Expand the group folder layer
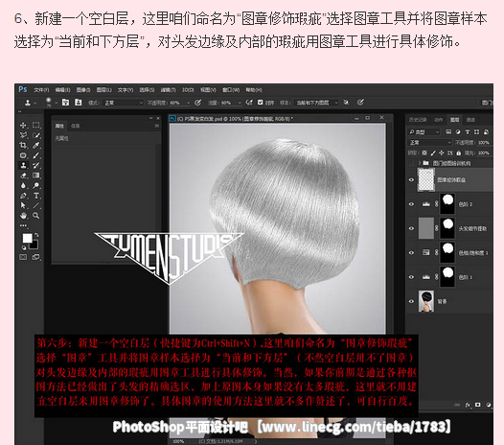 [420, 163]
